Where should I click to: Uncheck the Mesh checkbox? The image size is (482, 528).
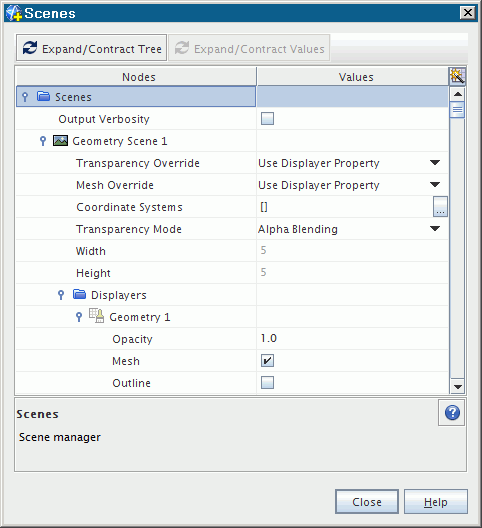coord(267,361)
